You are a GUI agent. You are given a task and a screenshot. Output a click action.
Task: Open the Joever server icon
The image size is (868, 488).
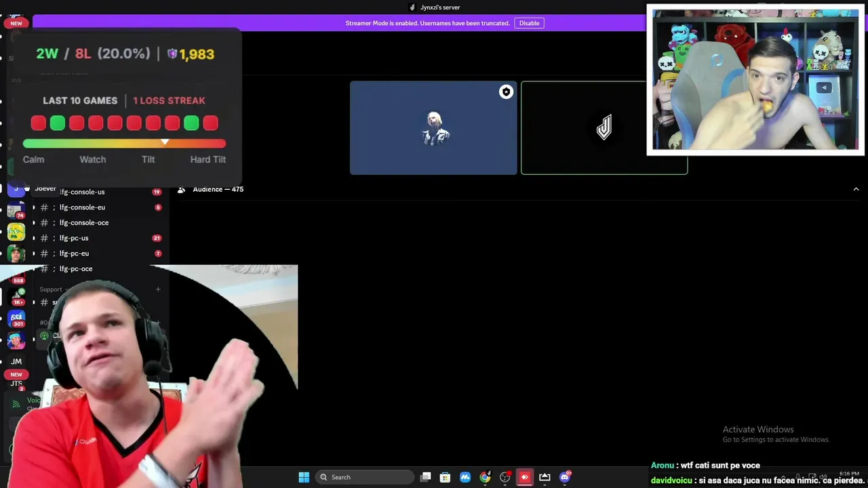16,188
